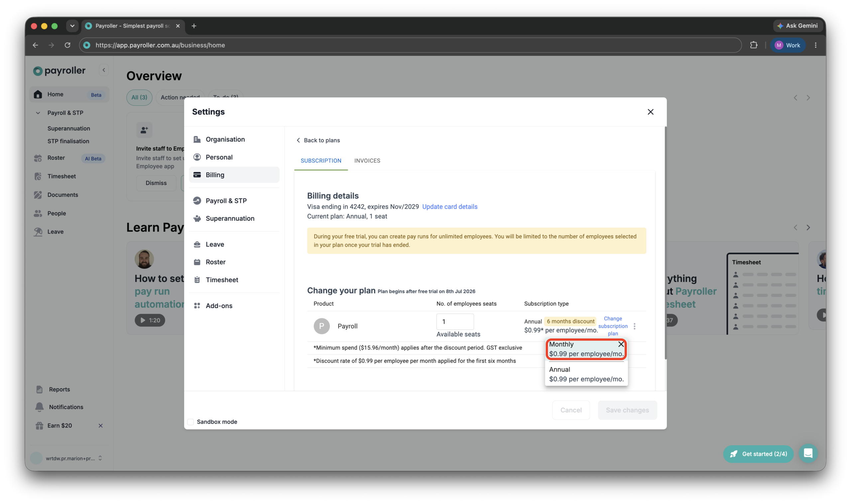Image resolution: width=851 pixels, height=504 pixels.
Task: Open the browser tab search dropdown
Action: click(x=72, y=26)
